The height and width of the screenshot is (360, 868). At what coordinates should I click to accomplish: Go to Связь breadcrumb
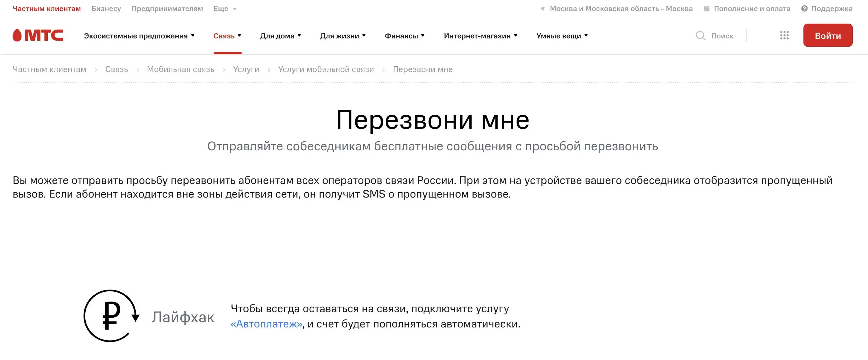point(117,69)
